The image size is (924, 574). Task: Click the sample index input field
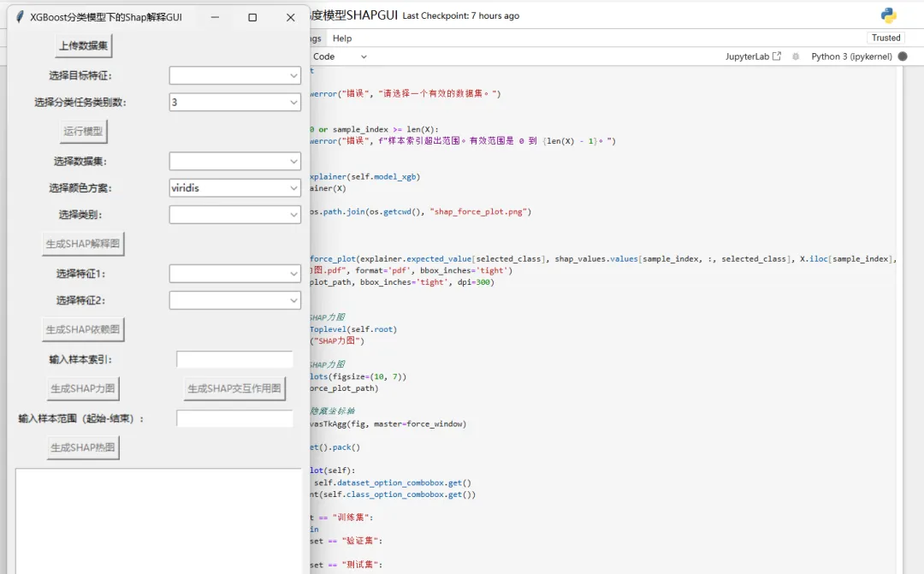pos(234,360)
